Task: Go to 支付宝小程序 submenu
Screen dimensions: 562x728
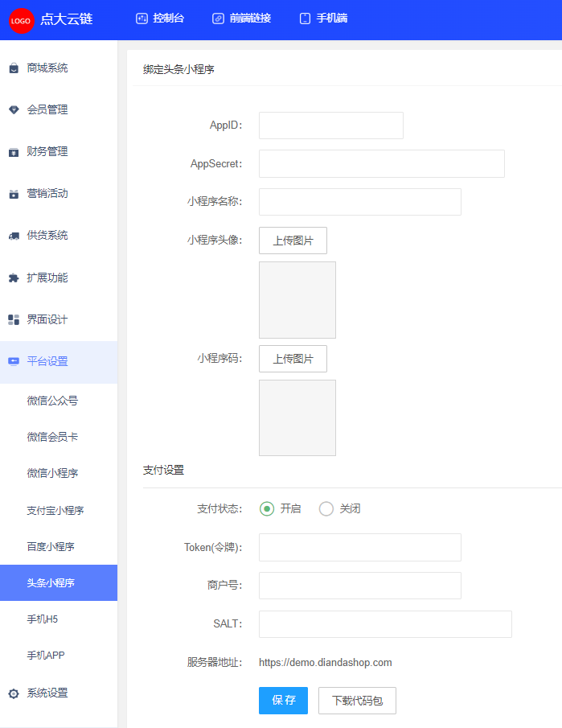Action: [59, 510]
